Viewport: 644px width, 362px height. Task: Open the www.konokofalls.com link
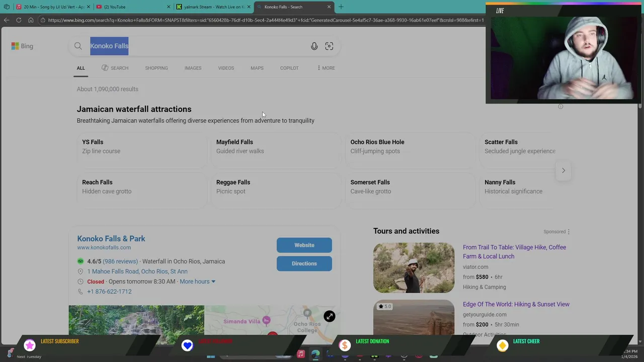[104, 247]
